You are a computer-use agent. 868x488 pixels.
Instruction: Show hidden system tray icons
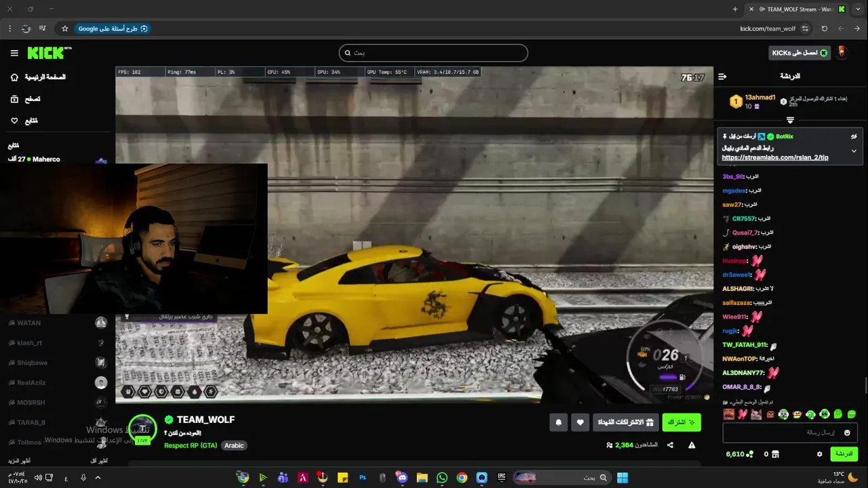[x=98, y=478]
